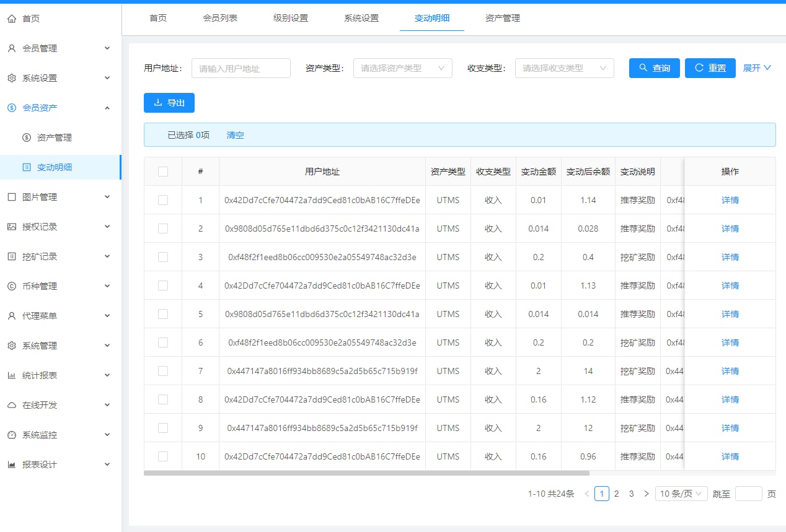
Task: Click the 会员资产 dollar icon
Action: (12, 108)
